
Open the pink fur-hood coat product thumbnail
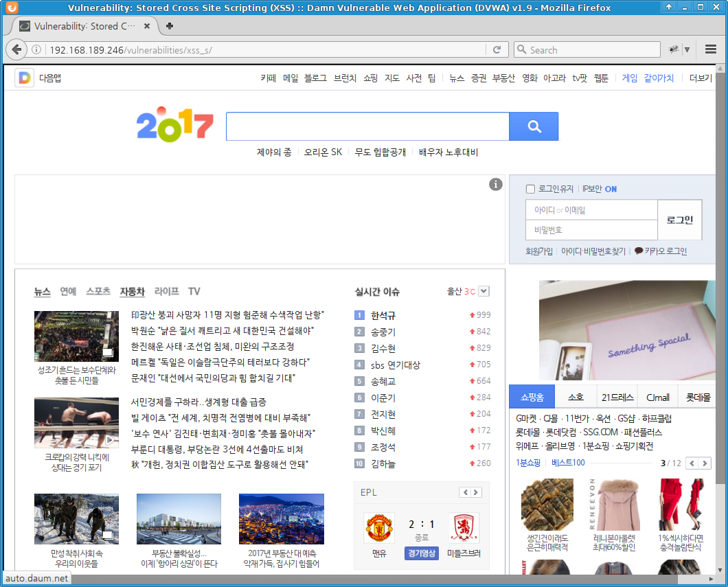point(614,505)
